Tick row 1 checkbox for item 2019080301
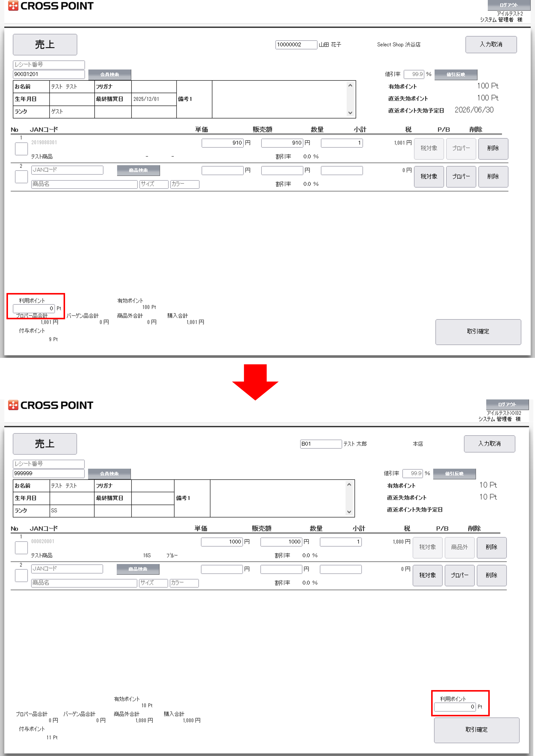 [21, 149]
